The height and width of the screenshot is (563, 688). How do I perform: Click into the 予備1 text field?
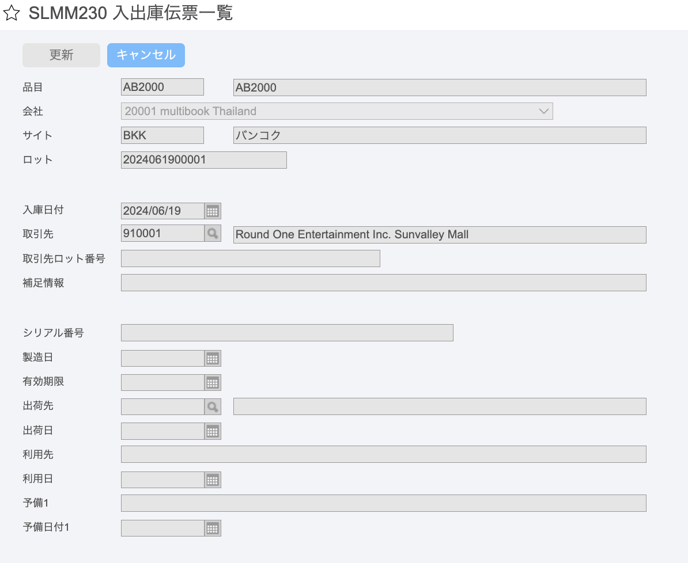pos(383,503)
